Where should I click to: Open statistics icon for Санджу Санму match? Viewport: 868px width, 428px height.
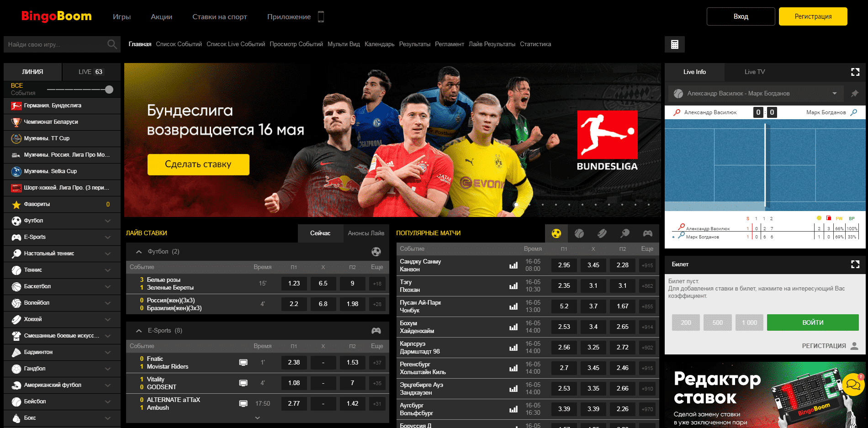(x=513, y=265)
